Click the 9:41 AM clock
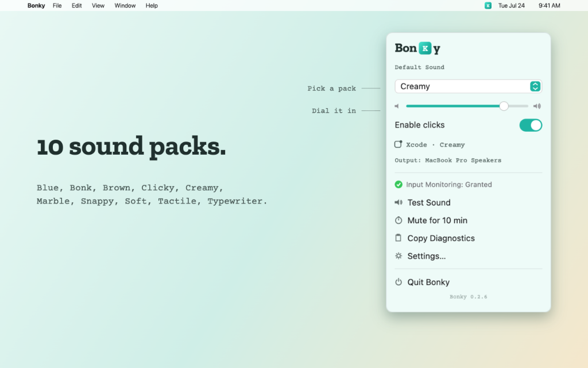The width and height of the screenshot is (588, 368). (550, 6)
